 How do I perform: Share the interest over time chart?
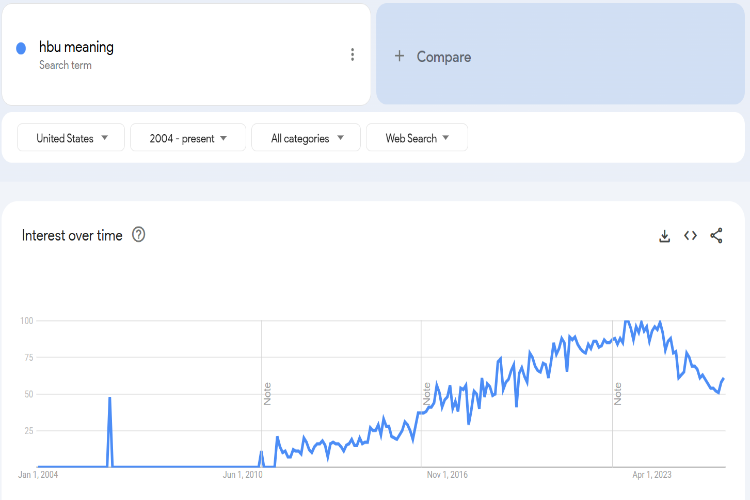[x=716, y=236]
